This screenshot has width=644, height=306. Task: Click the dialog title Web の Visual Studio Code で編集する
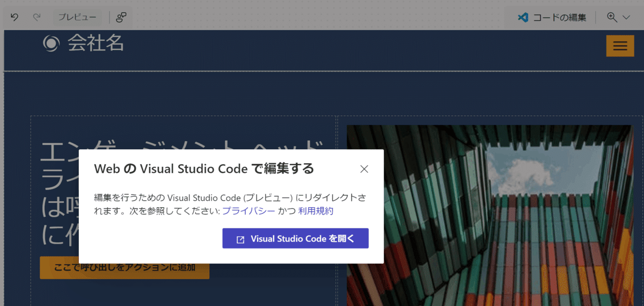tap(204, 169)
